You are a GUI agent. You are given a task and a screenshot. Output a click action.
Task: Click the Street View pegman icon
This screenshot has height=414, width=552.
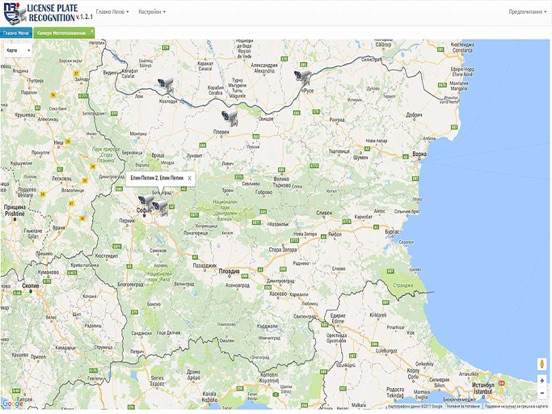click(542, 364)
